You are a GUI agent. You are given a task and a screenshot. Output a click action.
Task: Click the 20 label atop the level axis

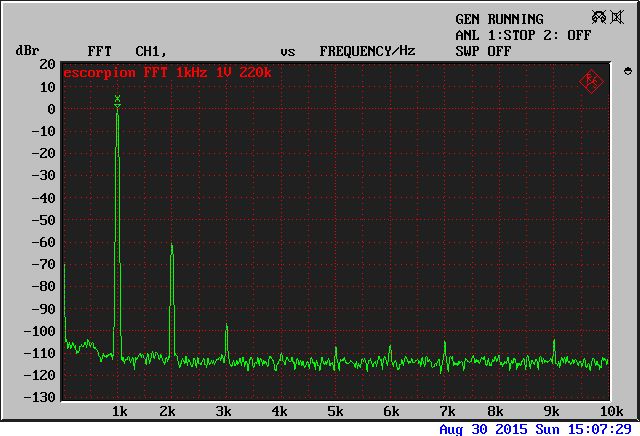pyautogui.click(x=46, y=63)
